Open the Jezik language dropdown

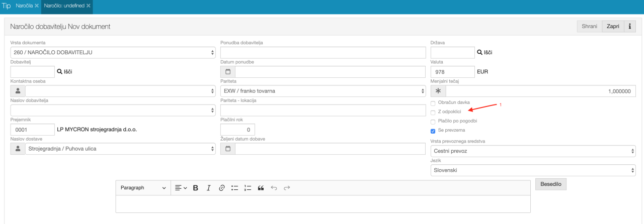pyautogui.click(x=533, y=170)
